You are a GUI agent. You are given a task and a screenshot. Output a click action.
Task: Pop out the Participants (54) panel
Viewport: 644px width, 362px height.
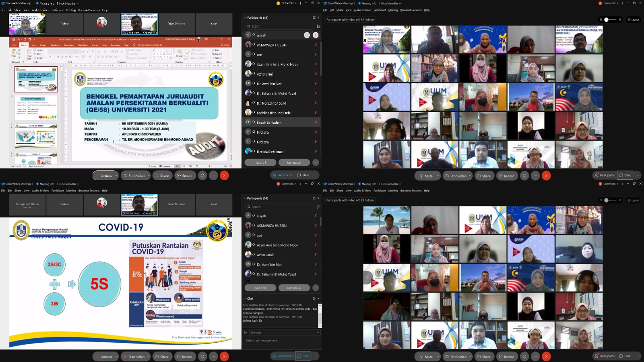pyautogui.click(x=314, y=198)
